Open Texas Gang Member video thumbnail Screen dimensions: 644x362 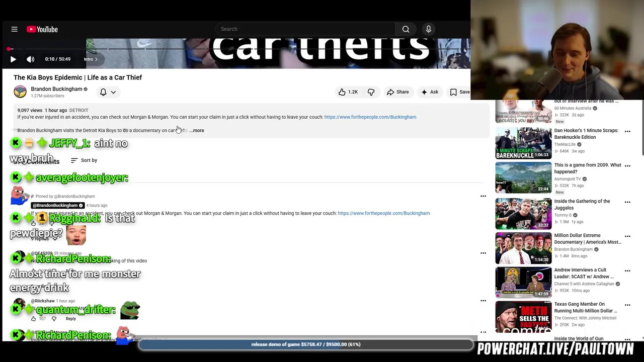(523, 317)
